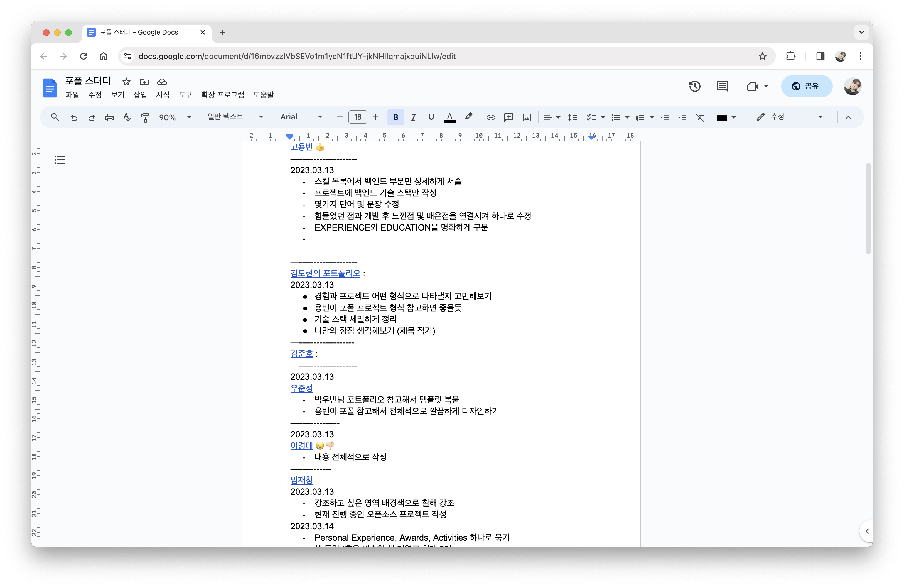The image size is (904, 588).
Task: Open the 삽입 menu
Action: (x=140, y=95)
